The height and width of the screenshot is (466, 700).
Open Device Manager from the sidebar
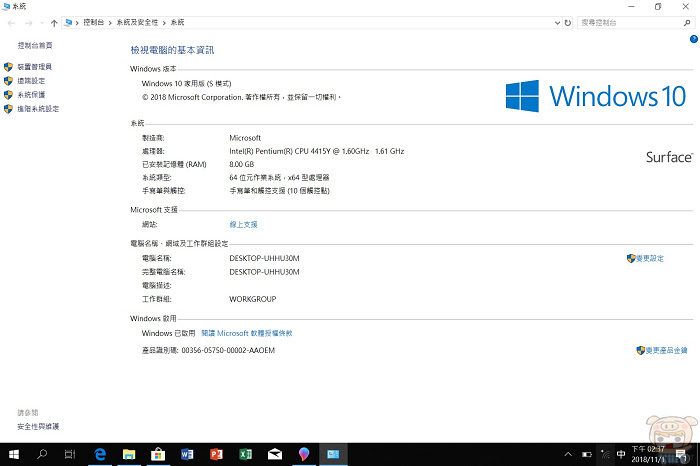(34, 67)
